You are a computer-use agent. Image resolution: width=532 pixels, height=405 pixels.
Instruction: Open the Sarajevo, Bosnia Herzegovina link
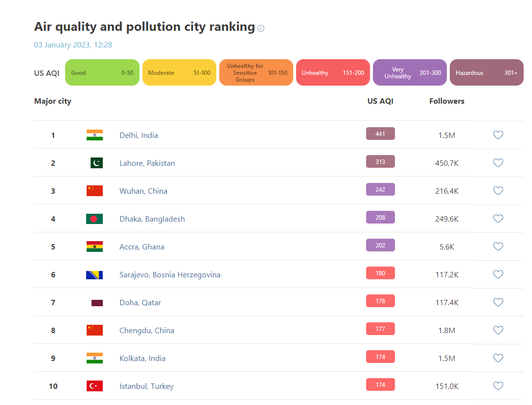170,275
